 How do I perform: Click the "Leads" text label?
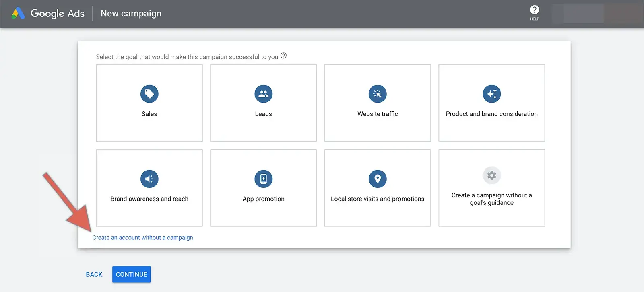(263, 114)
